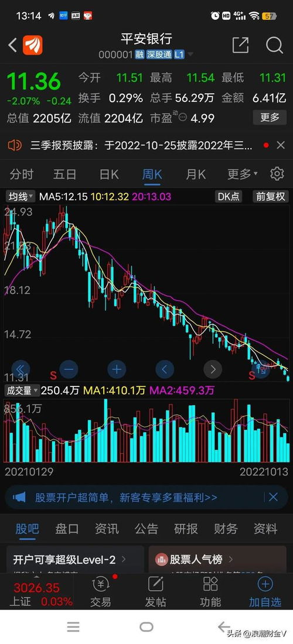Screen dimensions: 293x644
Task: Expand stock switch arrow beside L1
Action: point(190,54)
